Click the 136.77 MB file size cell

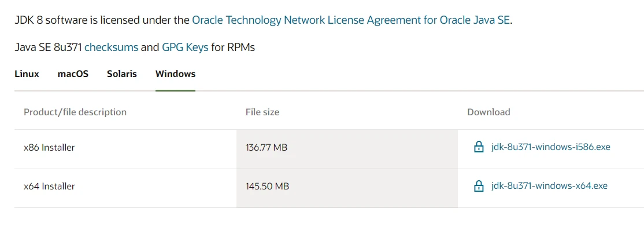[x=347, y=147]
